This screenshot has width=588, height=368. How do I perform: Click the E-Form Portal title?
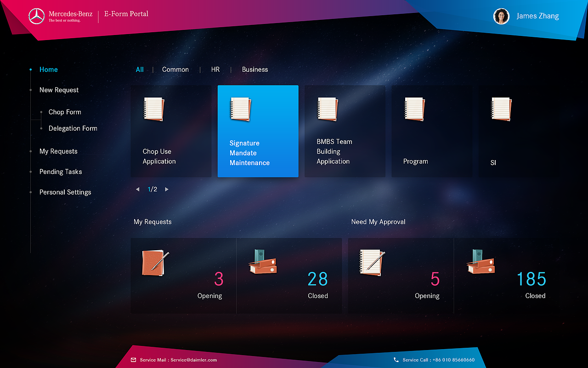[x=126, y=14]
